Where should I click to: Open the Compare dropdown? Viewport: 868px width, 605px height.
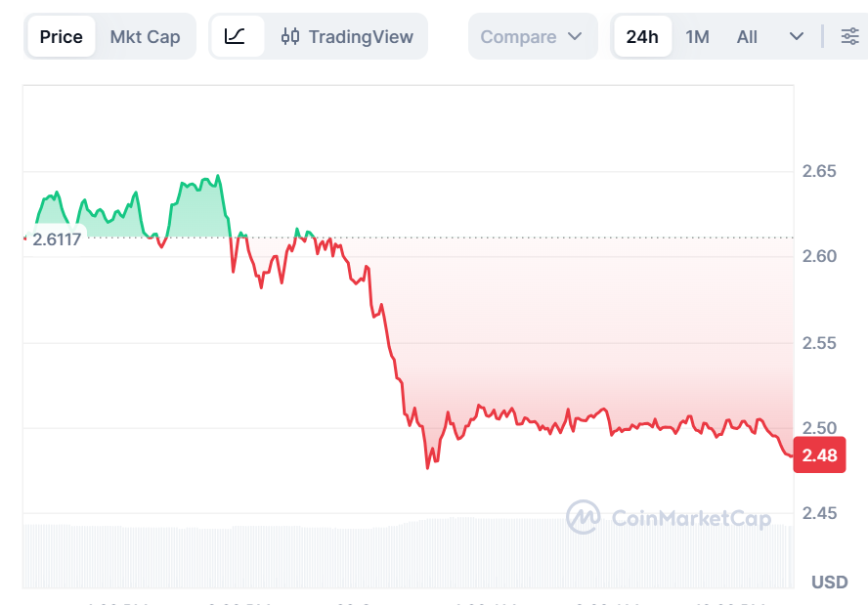pos(532,37)
